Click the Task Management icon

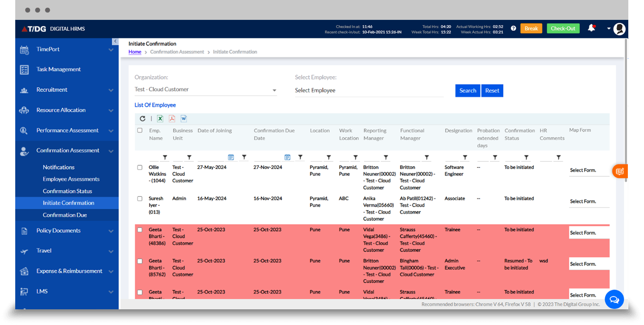click(24, 70)
